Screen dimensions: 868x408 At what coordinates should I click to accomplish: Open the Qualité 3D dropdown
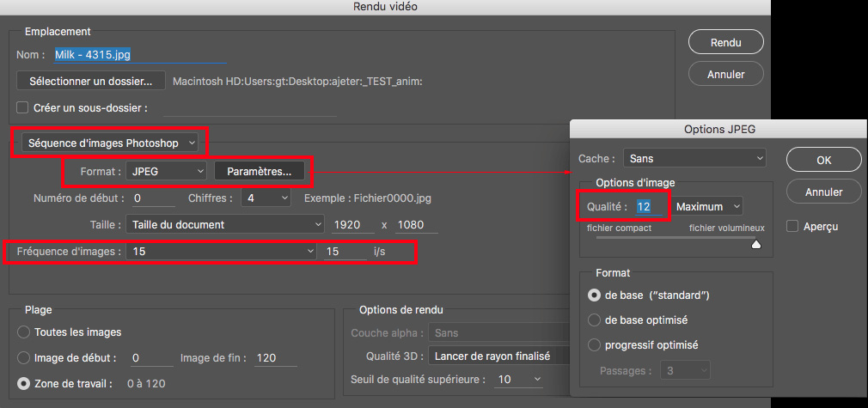coord(498,356)
